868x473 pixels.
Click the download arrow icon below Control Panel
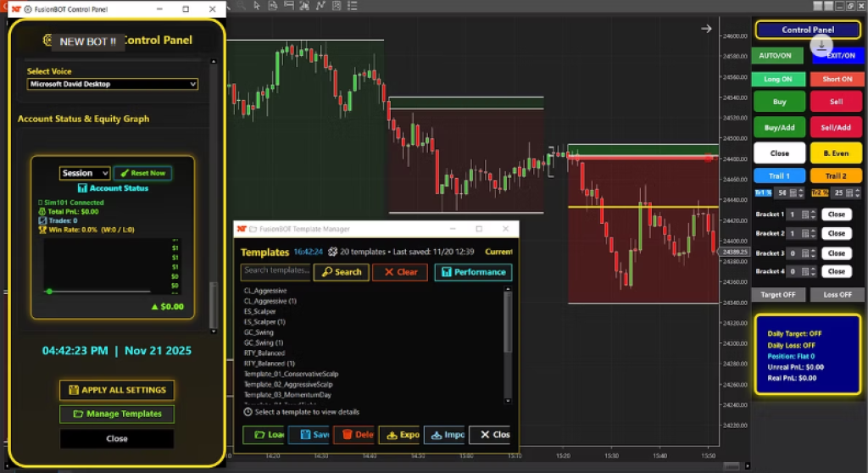[x=821, y=46]
